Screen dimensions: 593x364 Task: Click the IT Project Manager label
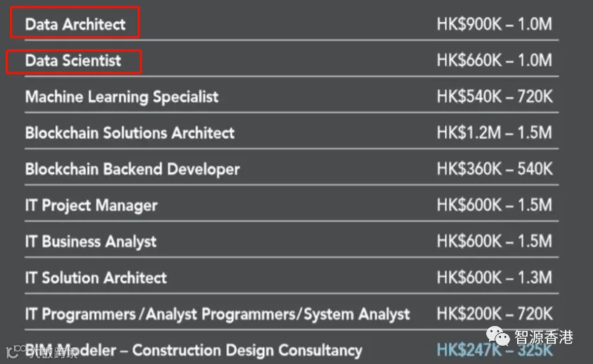coord(91,205)
